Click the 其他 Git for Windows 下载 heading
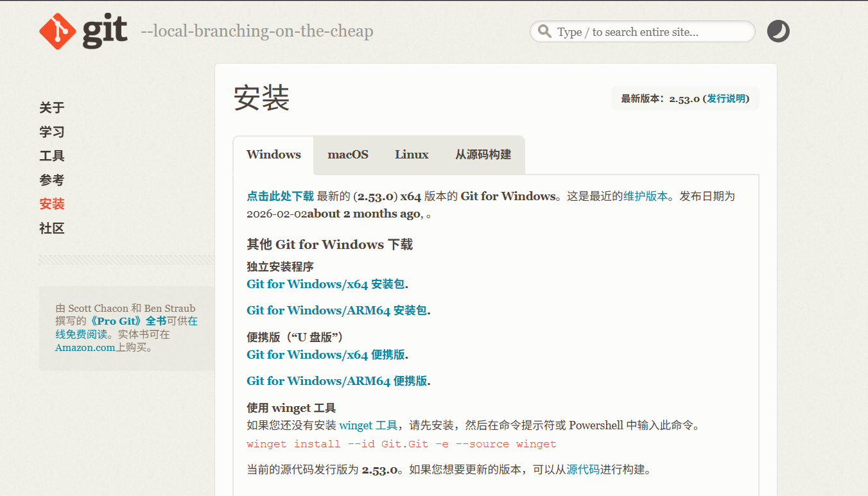The image size is (868, 496). tap(330, 244)
